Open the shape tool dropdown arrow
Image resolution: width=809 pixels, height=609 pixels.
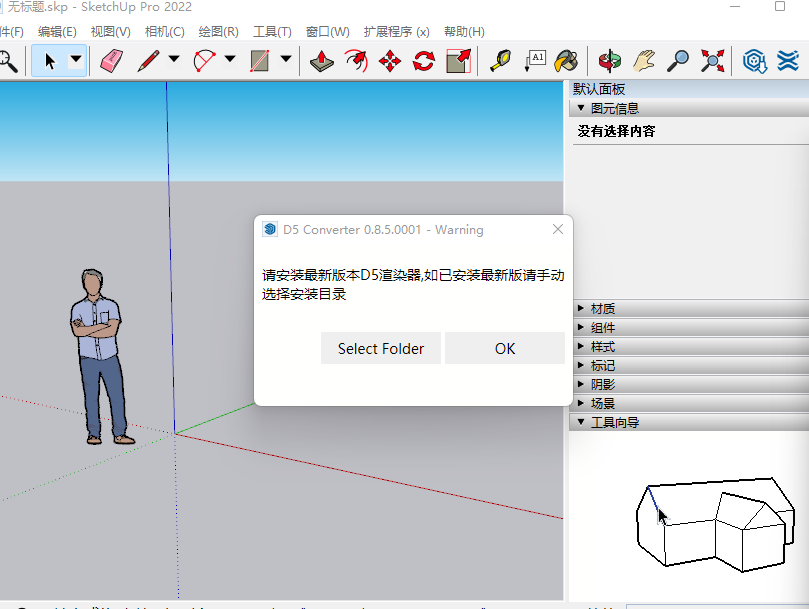(286, 59)
